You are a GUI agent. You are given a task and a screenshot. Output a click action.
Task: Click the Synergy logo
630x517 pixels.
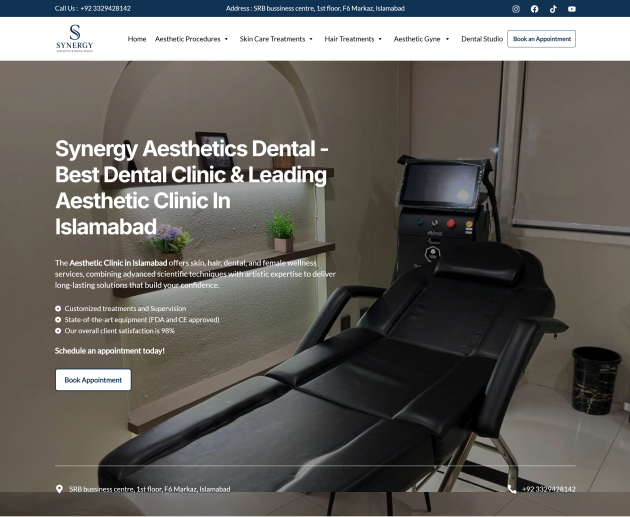point(75,39)
